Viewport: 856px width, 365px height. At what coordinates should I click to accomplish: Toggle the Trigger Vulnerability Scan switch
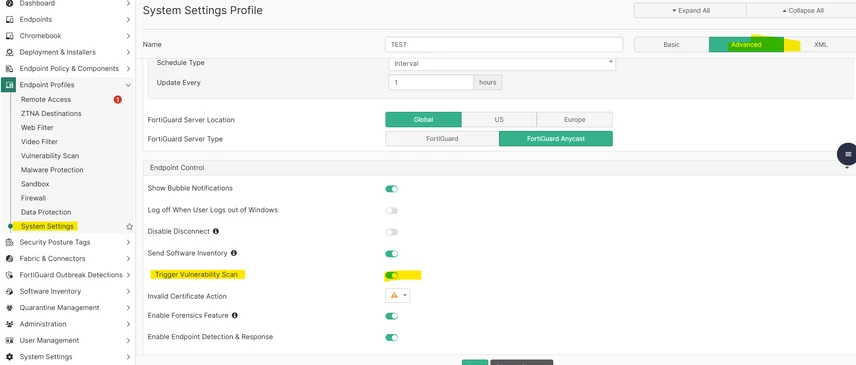point(391,276)
